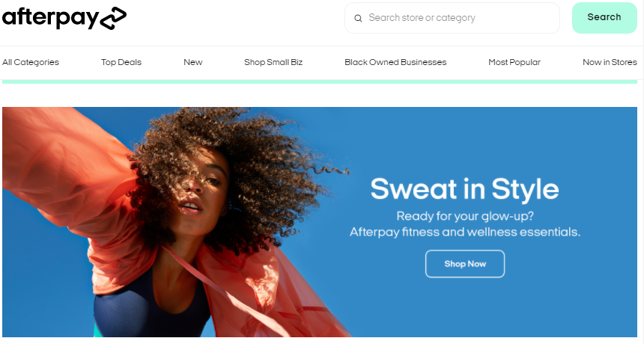Open the All Categories menu
644x344 pixels.
pos(31,62)
